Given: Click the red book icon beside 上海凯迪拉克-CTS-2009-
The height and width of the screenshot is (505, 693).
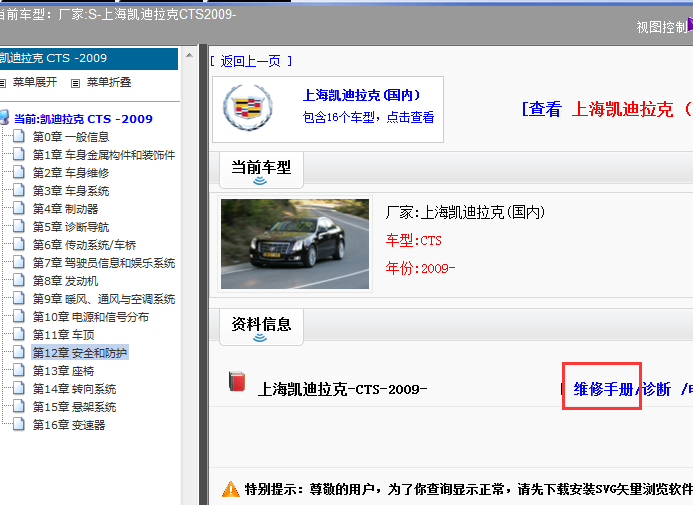Looking at the screenshot, I should pyautogui.click(x=237, y=382).
